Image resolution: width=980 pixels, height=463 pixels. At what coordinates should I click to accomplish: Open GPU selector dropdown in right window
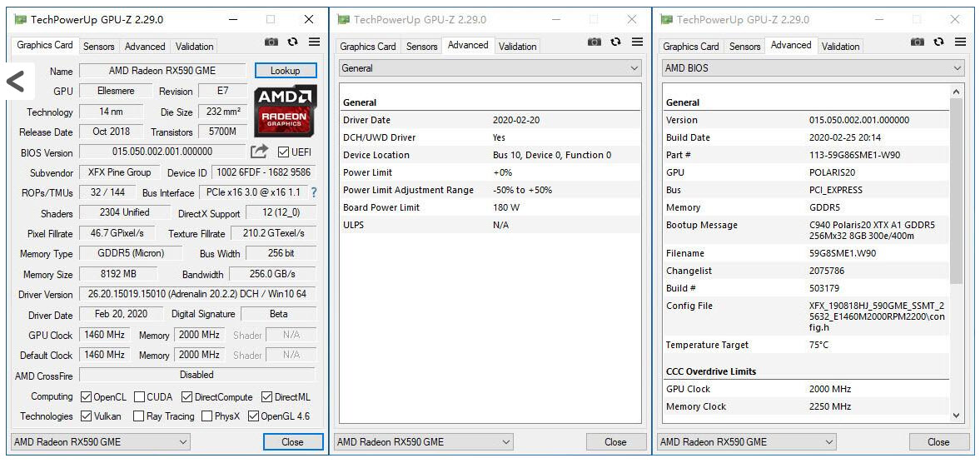[747, 441]
